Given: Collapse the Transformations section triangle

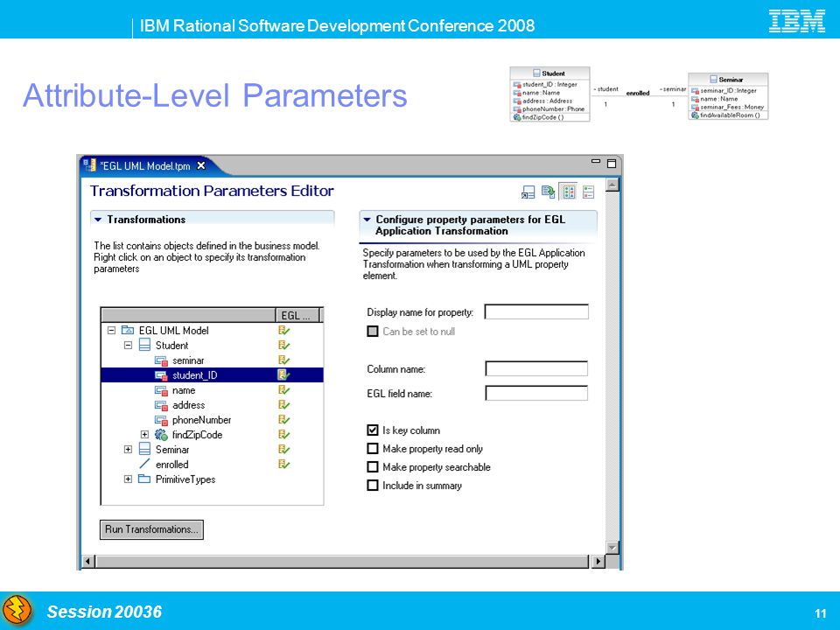Looking at the screenshot, I should (98, 220).
